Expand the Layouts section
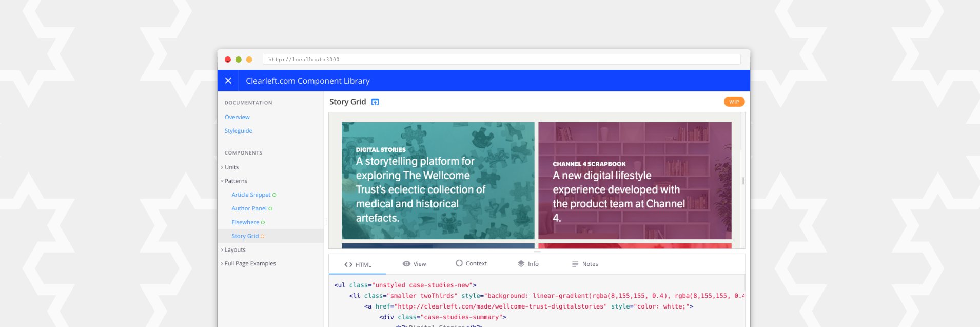The width and height of the screenshot is (980, 327). 233,250
